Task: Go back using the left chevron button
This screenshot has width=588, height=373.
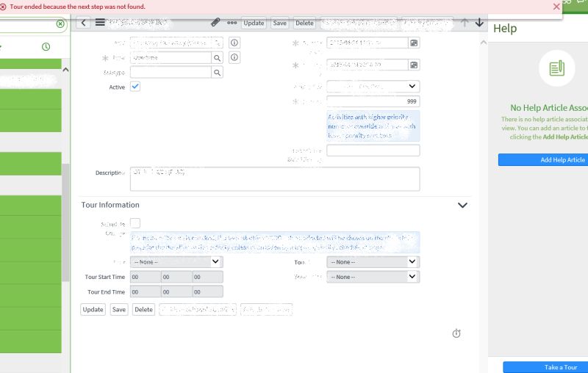Action: (83, 23)
